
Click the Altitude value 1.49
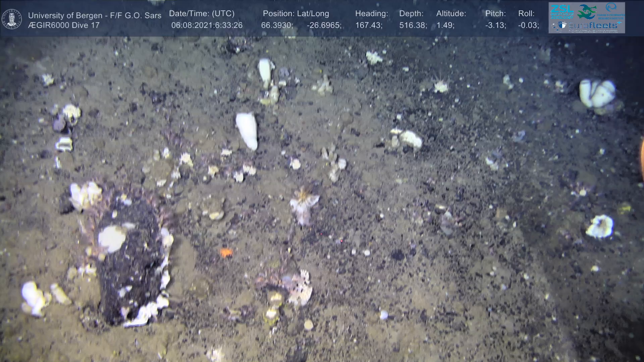[445, 25]
